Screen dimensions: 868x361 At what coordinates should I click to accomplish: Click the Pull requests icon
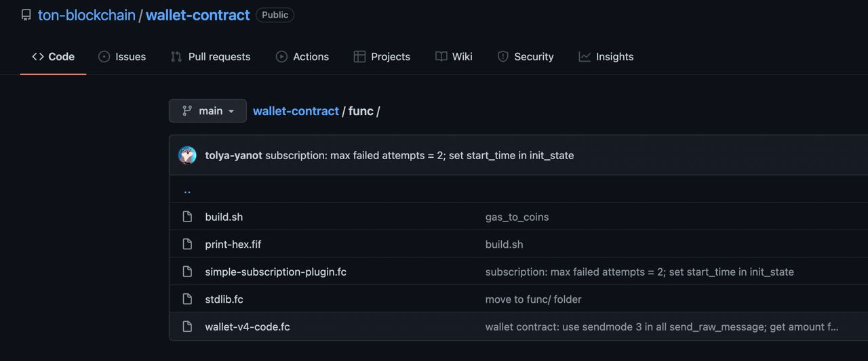pos(176,57)
